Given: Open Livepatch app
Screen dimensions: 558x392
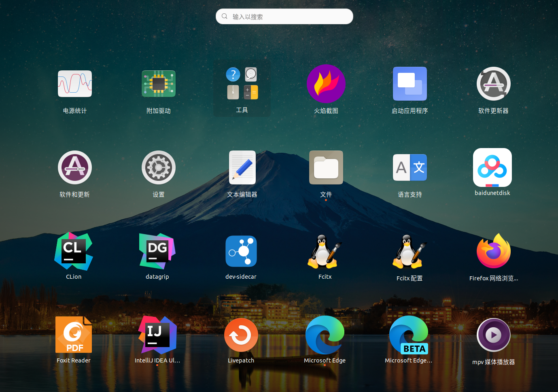Looking at the screenshot, I should click(x=241, y=335).
